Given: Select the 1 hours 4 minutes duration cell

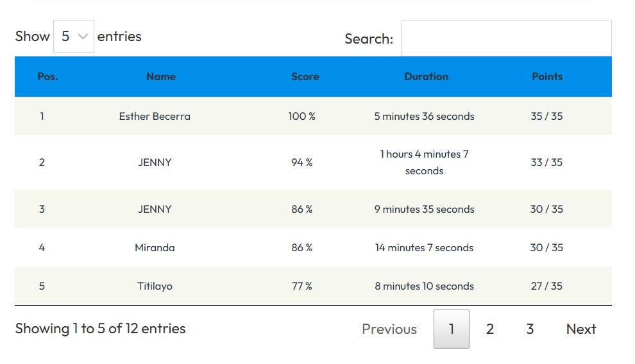Looking at the screenshot, I should coord(424,162).
